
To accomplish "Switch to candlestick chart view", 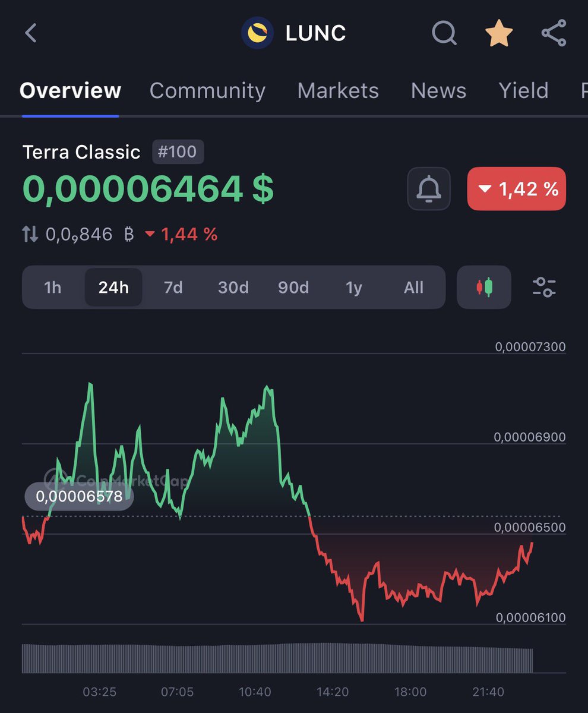I will click(484, 287).
